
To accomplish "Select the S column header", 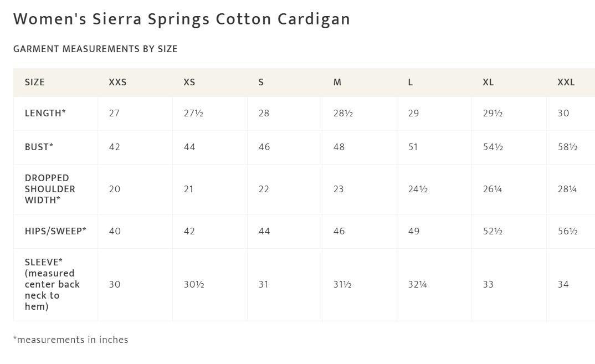I will (261, 83).
